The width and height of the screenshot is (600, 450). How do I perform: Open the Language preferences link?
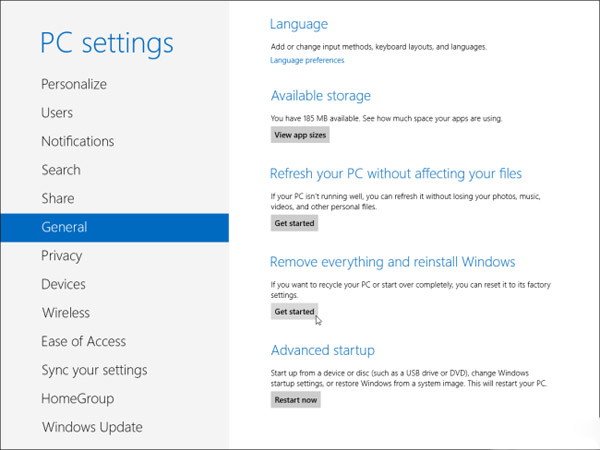tap(307, 60)
